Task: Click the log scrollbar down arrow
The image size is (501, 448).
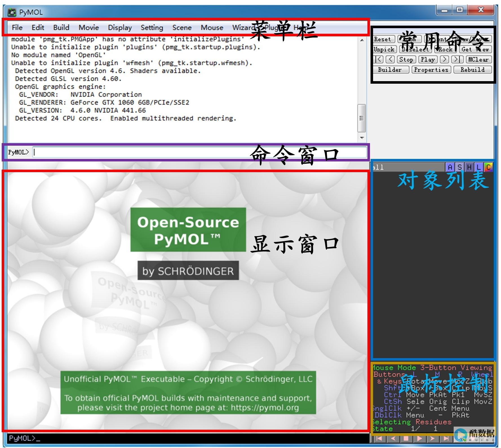Action: [x=362, y=138]
